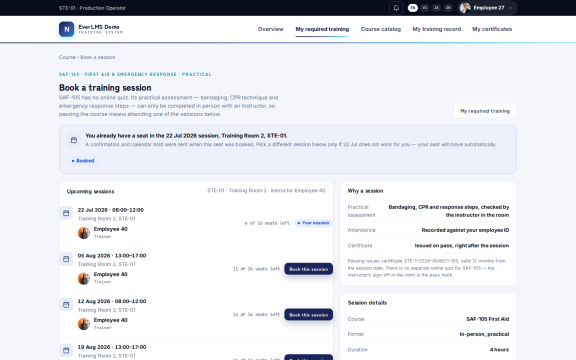
Task: Select the 05 Aug 2026 · 13:00–17:00 heading
Action: (x=112, y=256)
